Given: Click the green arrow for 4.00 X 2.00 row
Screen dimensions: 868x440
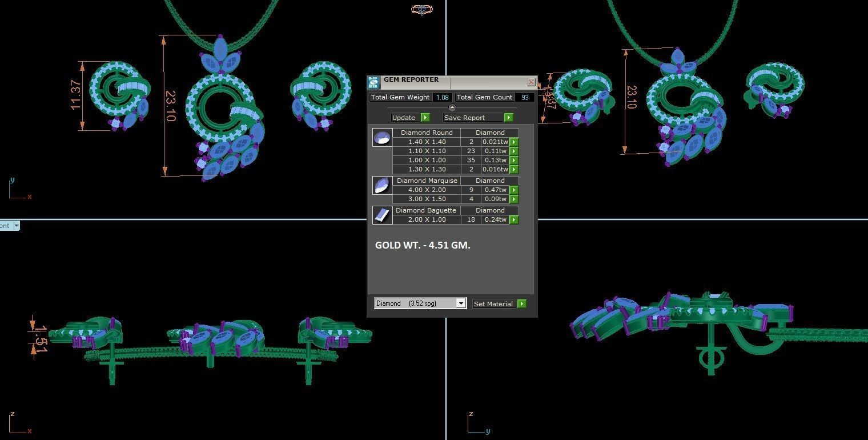Looking at the screenshot, I should tap(514, 190).
